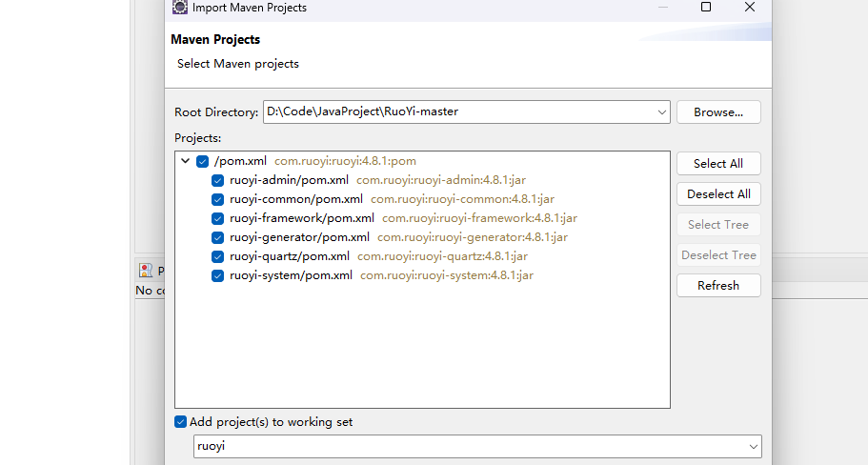The height and width of the screenshot is (465, 868).
Task: Click inside the Root Directory path field
Action: tap(459, 111)
